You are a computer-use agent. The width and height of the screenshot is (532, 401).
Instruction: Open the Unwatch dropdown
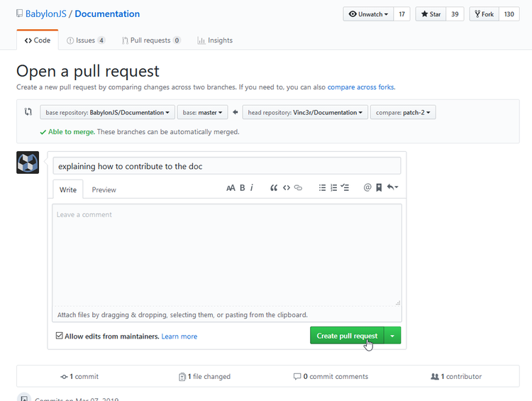pos(368,14)
